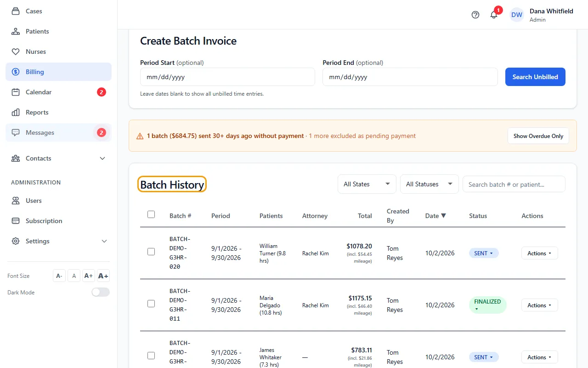The height and width of the screenshot is (368, 588).
Task: Click total $1175.15 amount
Action: 360,298
